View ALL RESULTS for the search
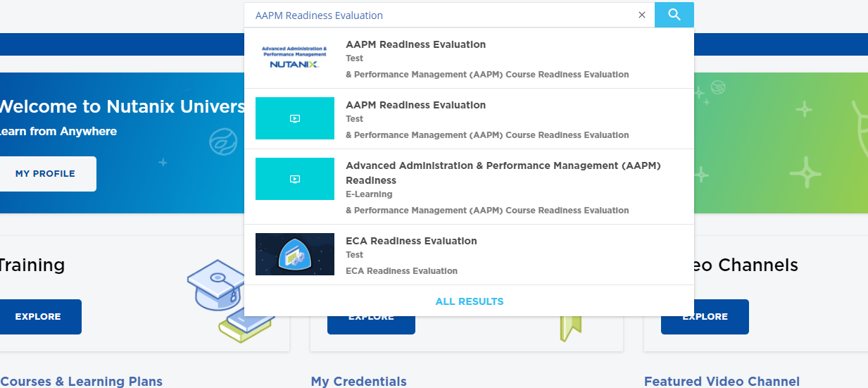Screen dimensions: 868x388 pyautogui.click(x=470, y=301)
